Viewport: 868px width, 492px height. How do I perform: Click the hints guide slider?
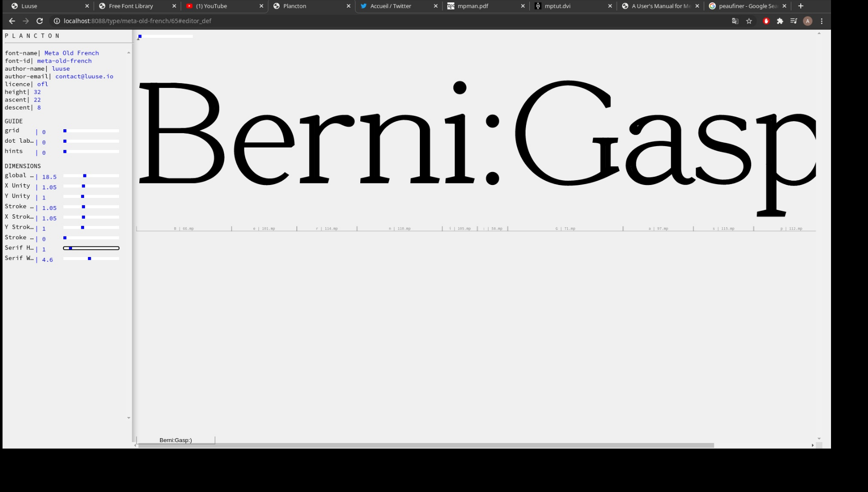91,152
